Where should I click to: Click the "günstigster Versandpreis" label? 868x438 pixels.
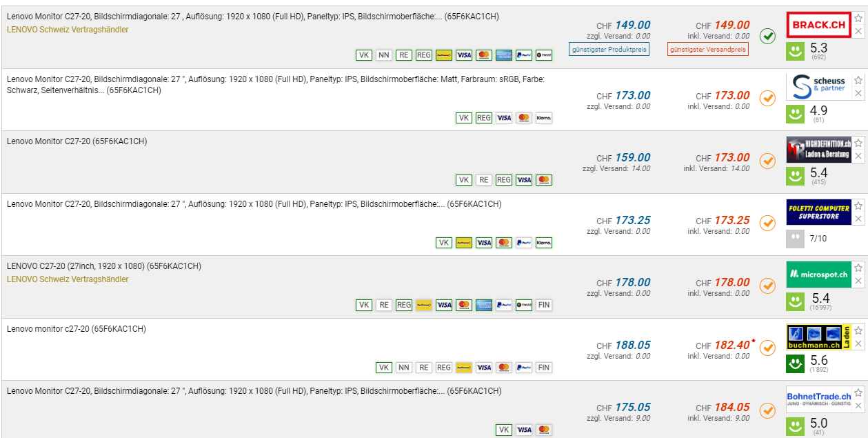click(x=708, y=49)
